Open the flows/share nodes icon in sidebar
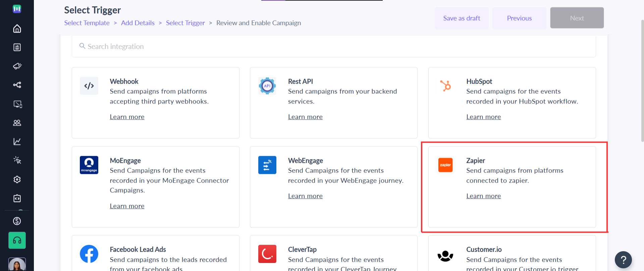Screen dimensions: 644x271 click(x=17, y=85)
